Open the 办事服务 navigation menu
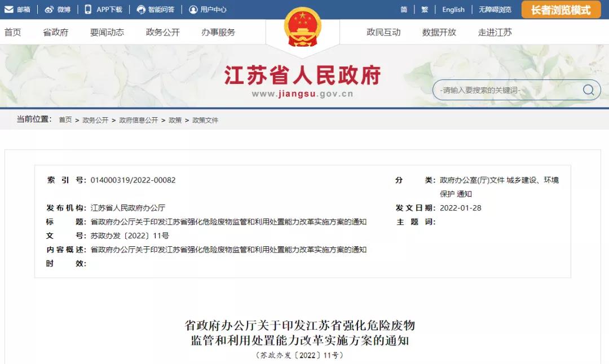Image resolution: width=609 pixels, height=364 pixels. [218, 32]
